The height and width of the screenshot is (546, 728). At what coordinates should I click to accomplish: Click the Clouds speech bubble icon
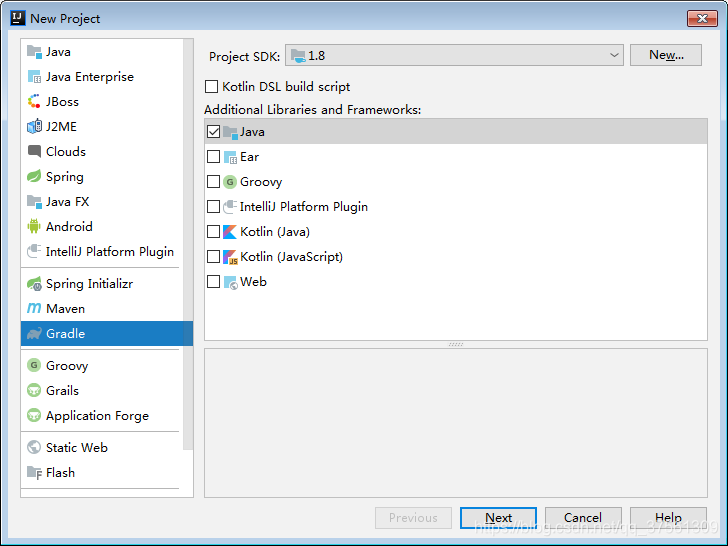[34, 151]
